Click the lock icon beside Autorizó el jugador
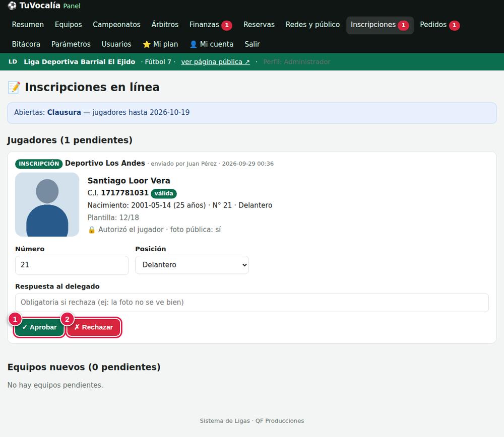The width and height of the screenshot is (504, 437). pyautogui.click(x=92, y=230)
